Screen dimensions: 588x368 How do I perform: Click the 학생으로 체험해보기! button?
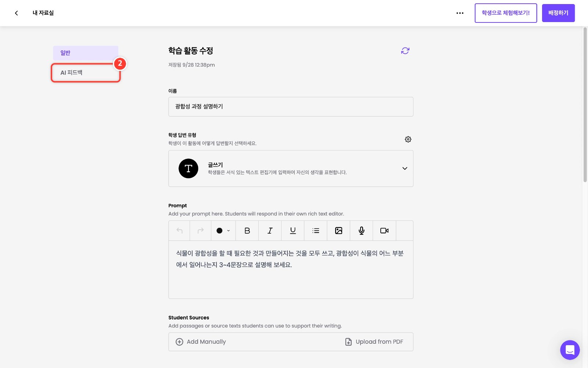click(x=506, y=13)
